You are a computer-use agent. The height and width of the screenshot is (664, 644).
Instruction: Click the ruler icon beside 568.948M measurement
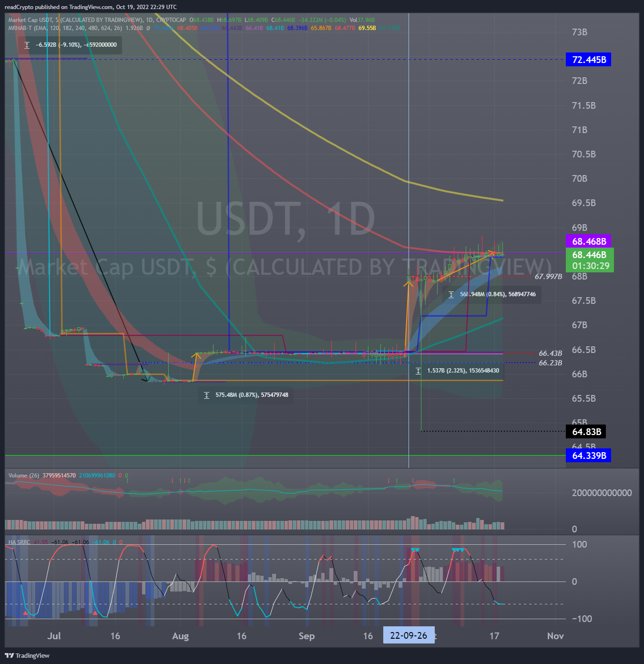tap(451, 294)
